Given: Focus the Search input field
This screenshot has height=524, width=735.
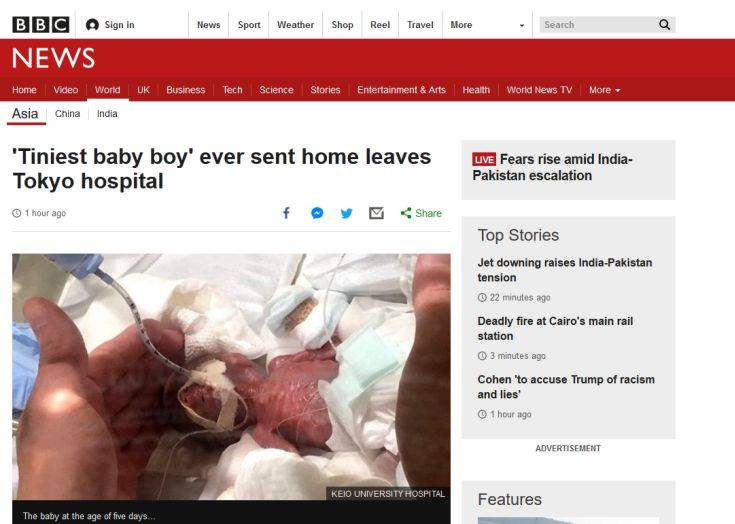Looking at the screenshot, I should click(598, 24).
